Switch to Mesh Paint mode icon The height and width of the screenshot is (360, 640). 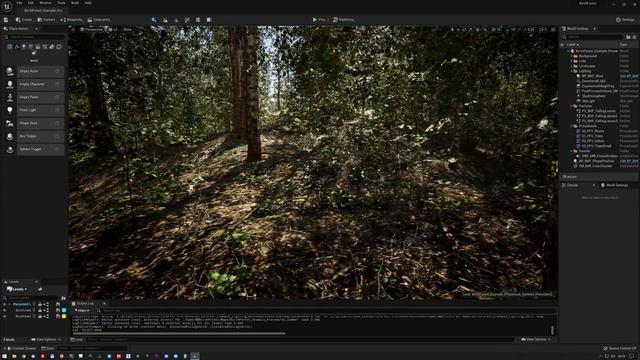[187, 20]
